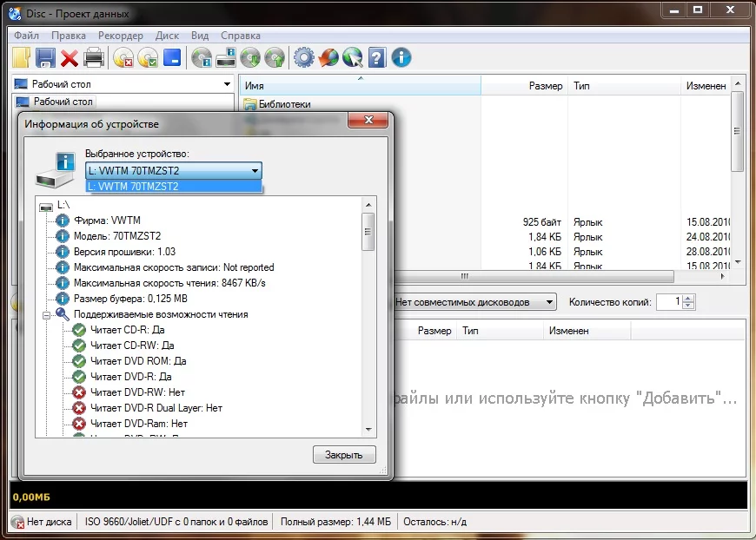Click the Нет диска status bar entry
This screenshot has height=540, width=756.
click(43, 522)
